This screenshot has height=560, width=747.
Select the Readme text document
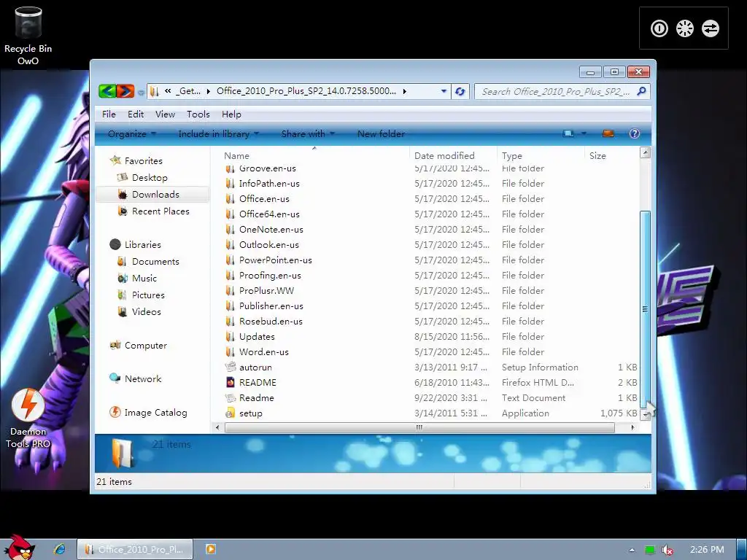(256, 397)
